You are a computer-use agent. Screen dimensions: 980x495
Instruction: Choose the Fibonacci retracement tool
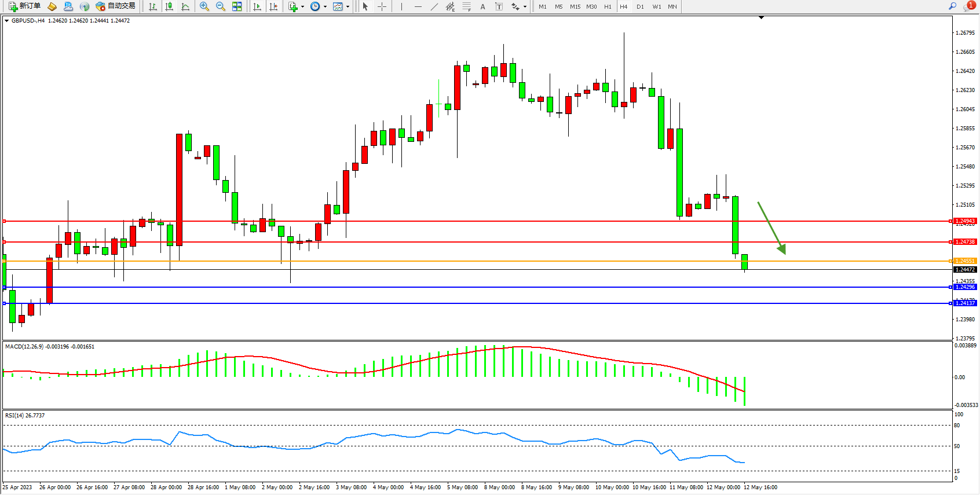point(466,6)
